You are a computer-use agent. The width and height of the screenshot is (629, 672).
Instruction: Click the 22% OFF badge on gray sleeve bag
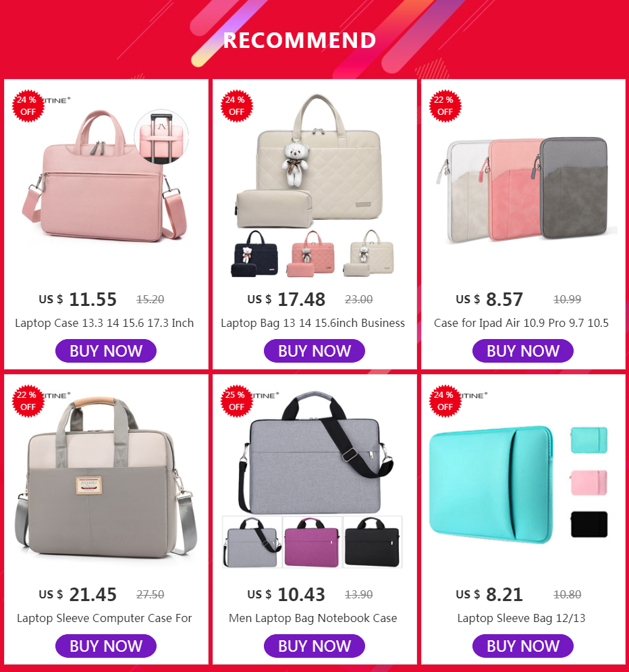pos(28,401)
